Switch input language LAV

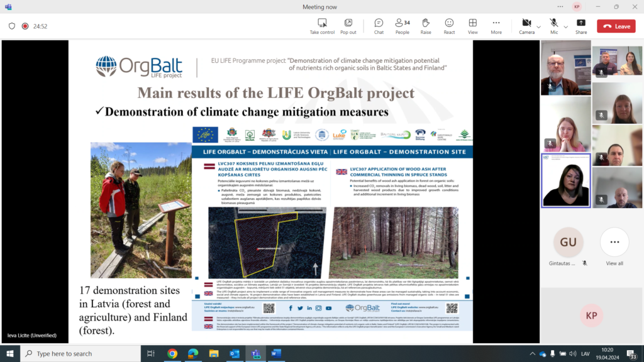point(586,353)
